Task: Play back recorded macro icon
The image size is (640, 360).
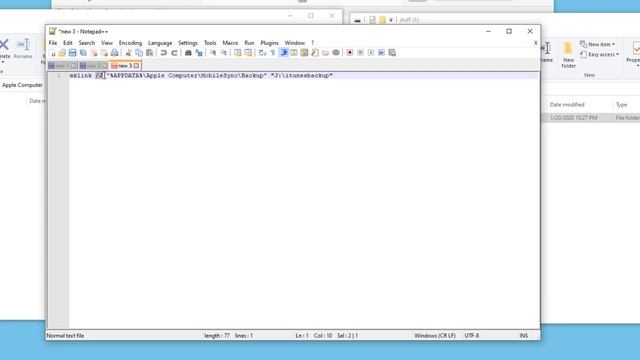Action: tap(371, 53)
